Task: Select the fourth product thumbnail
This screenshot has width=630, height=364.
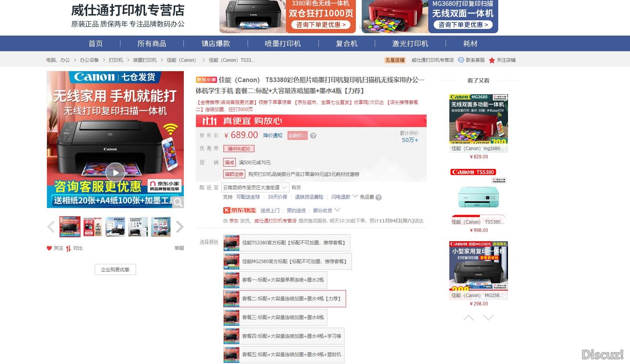Action: tap(138, 227)
